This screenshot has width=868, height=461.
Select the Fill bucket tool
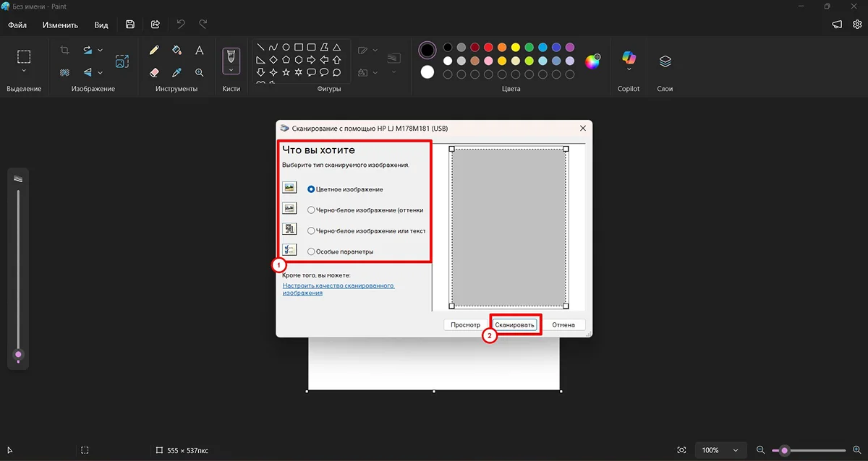[x=176, y=51]
